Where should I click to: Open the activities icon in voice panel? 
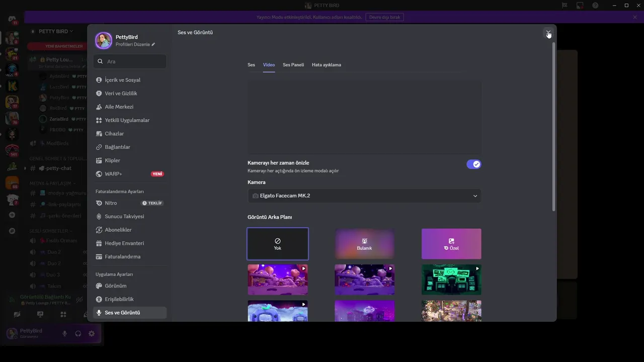tap(63, 314)
